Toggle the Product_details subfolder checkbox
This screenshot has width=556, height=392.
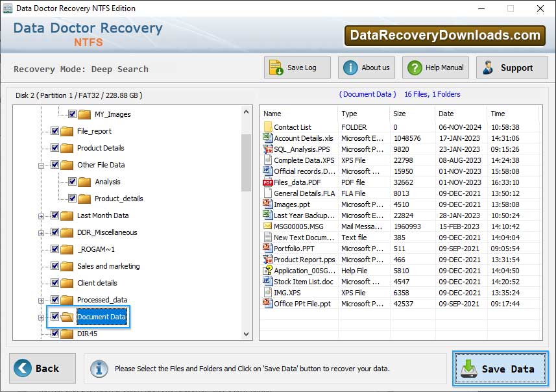pos(72,199)
